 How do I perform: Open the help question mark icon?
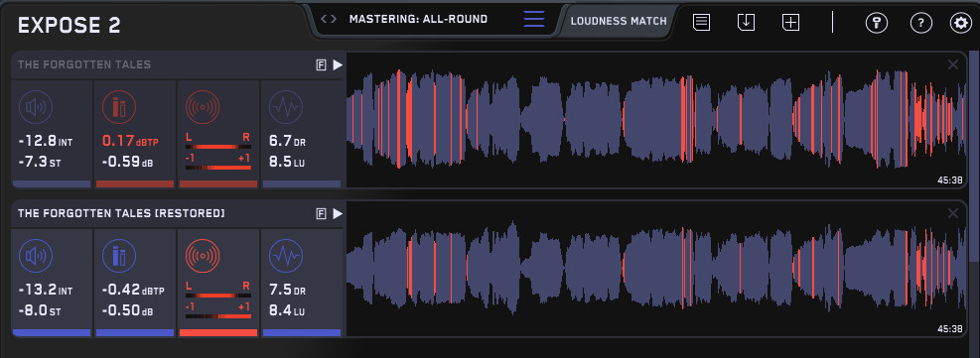pyautogui.click(x=920, y=23)
